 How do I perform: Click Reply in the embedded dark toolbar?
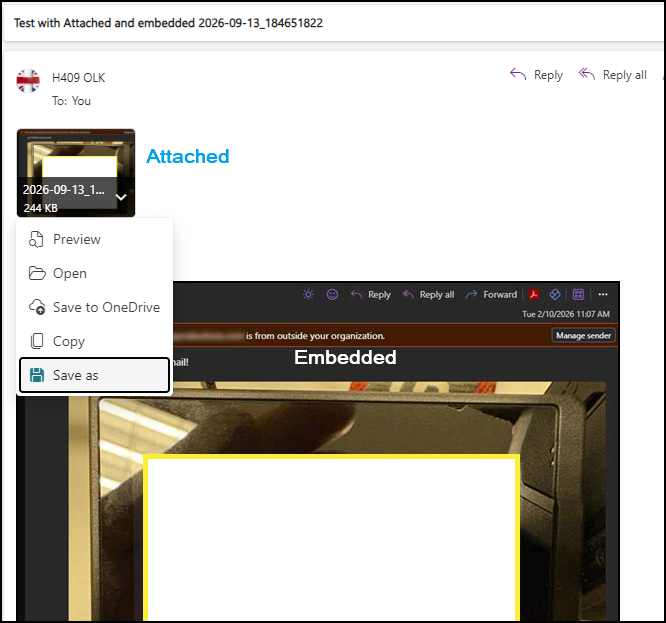click(370, 294)
